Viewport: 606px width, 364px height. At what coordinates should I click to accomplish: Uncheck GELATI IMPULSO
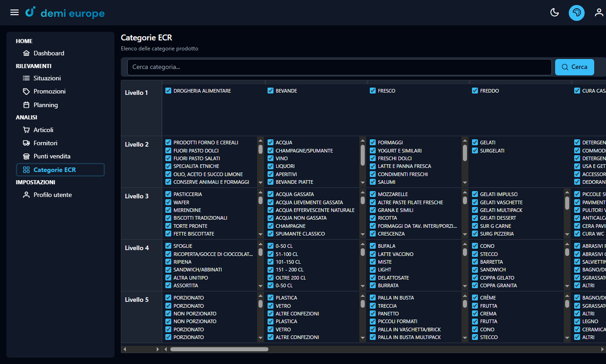(x=475, y=194)
